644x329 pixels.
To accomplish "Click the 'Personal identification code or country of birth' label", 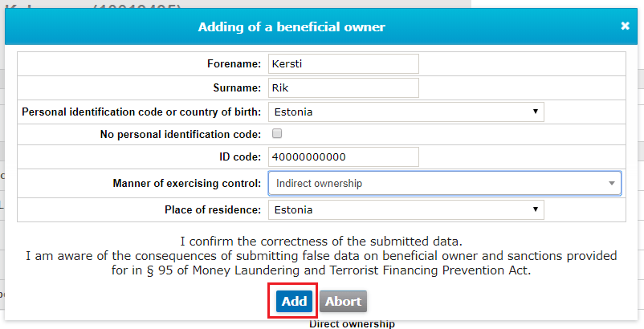I will [141, 112].
